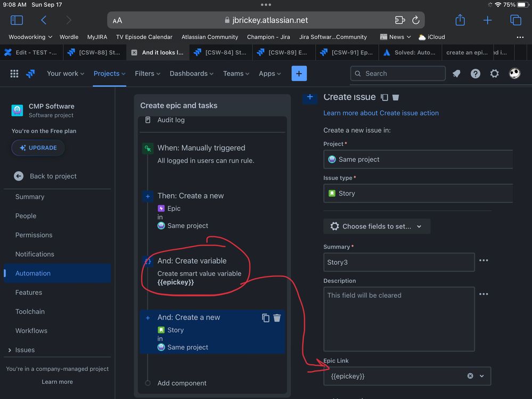This screenshot has height=399, width=532.
Task: Go back to previous page
Action: [x=44, y=20]
